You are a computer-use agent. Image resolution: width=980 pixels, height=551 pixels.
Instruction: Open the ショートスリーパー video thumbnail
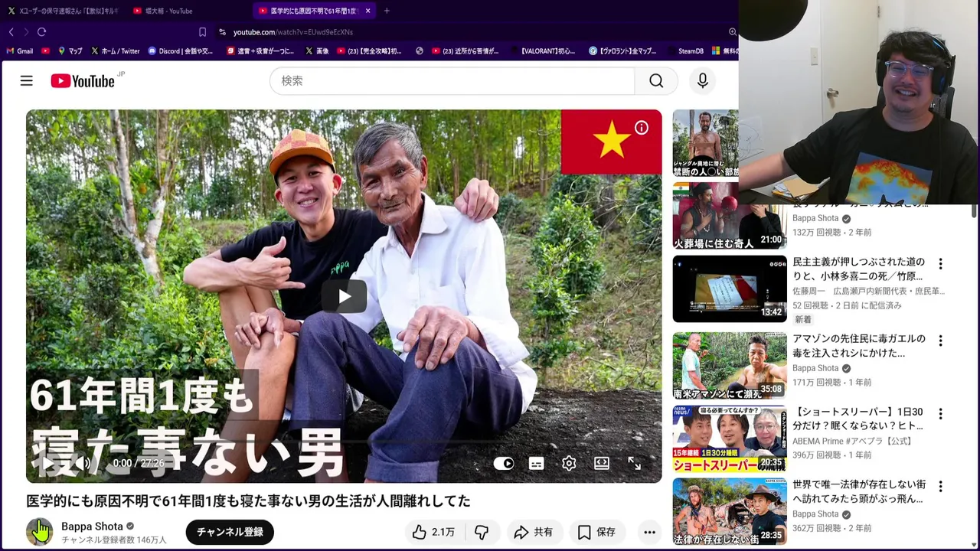(x=729, y=439)
